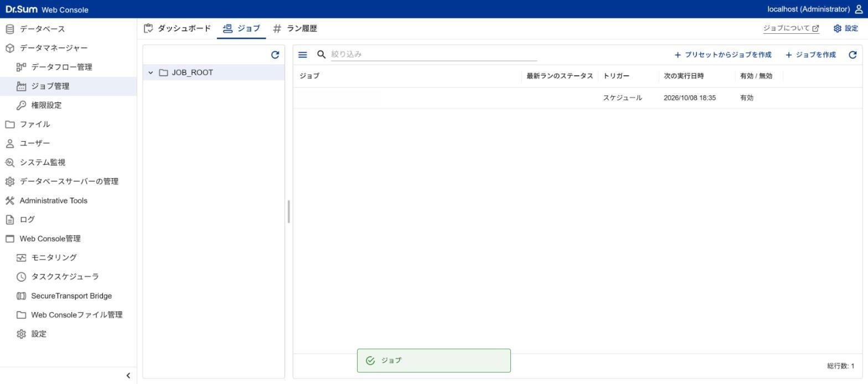This screenshot has height=384, width=868.
Task: Collapse the sidebar with the chevron arrow
Action: (x=128, y=376)
